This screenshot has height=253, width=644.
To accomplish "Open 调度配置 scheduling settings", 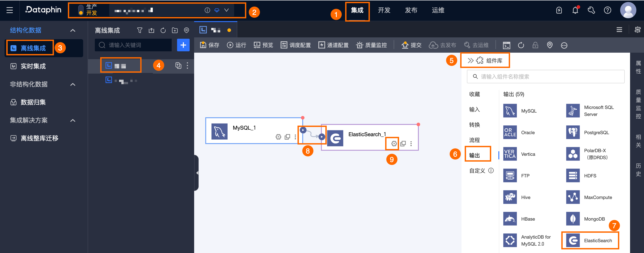I will coord(295,45).
